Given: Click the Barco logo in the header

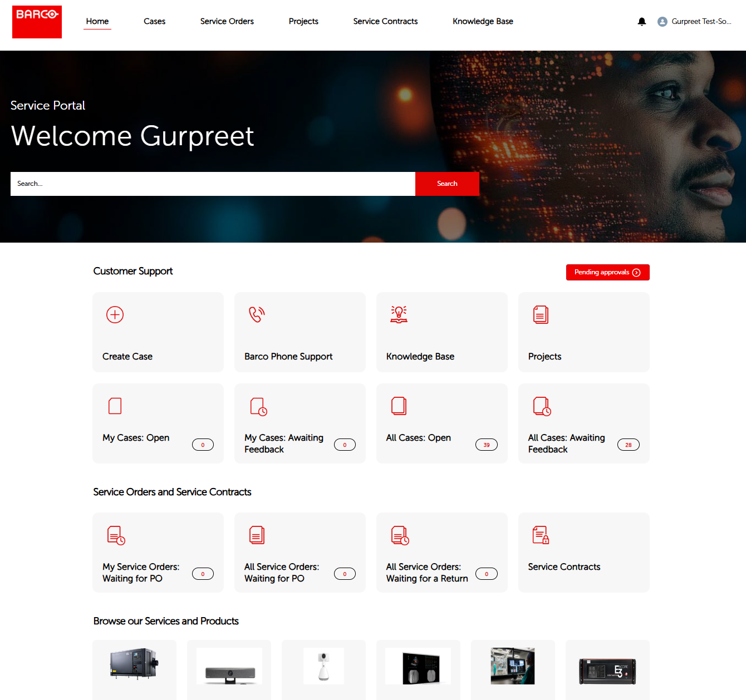Looking at the screenshot, I should pos(37,22).
